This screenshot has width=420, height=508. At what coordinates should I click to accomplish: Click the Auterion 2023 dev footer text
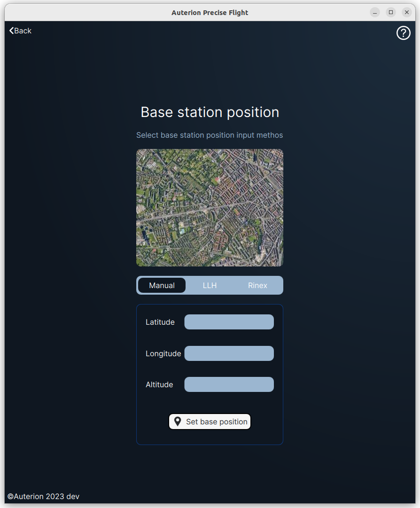coord(43,496)
